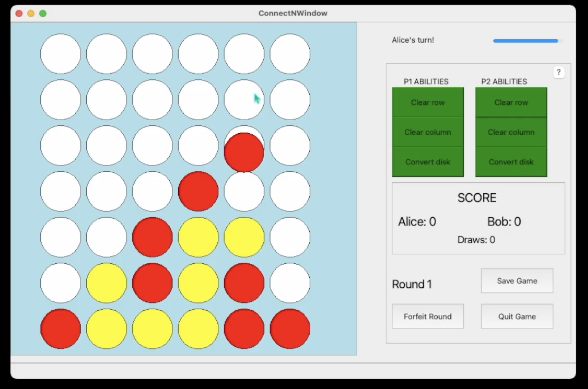Image resolution: width=588 pixels, height=389 pixels.
Task: Click the red disk at bottom left corner
Action: tap(61, 329)
